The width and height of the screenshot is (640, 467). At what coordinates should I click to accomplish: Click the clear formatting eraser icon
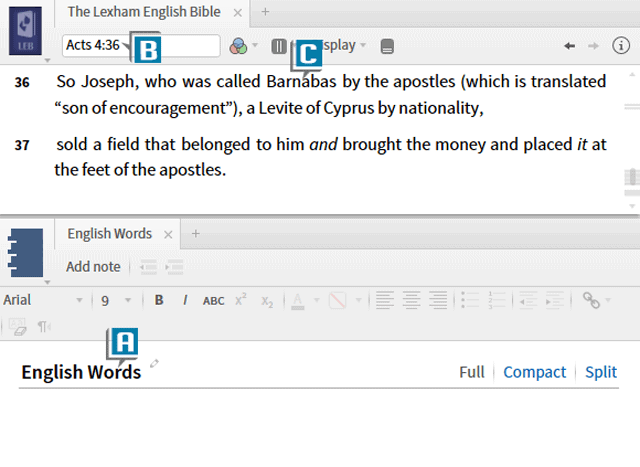coord(17,327)
